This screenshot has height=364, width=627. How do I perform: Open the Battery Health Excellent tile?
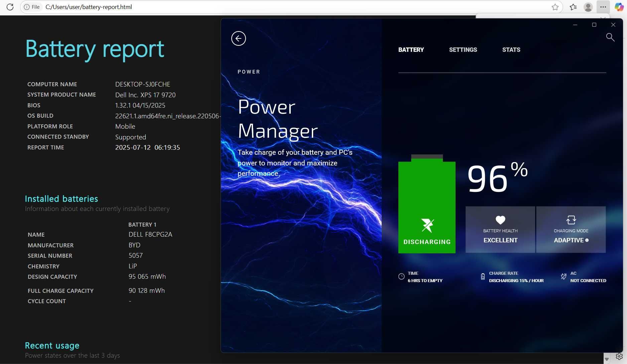point(500,230)
